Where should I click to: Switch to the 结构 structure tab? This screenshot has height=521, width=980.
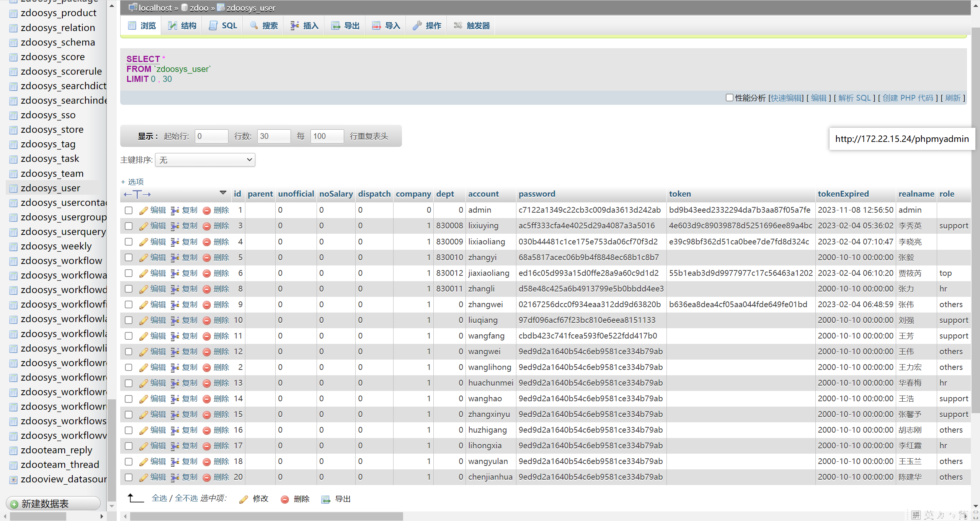(182, 26)
